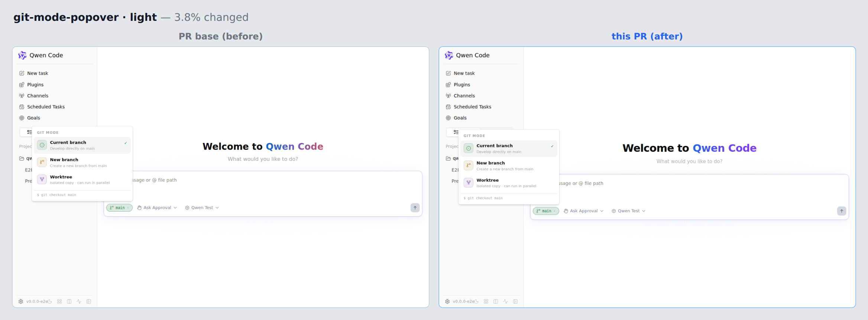Click the New task pencil icon in the before panel

click(22, 73)
